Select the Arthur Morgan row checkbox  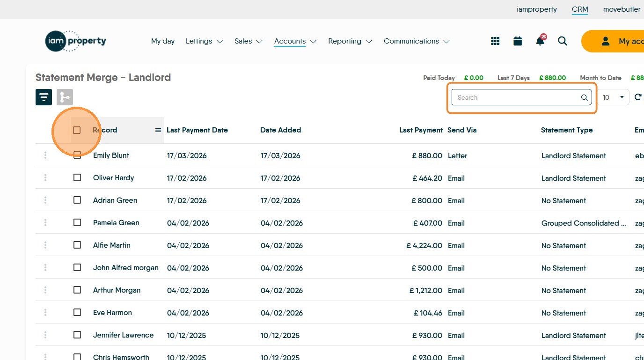tap(77, 290)
